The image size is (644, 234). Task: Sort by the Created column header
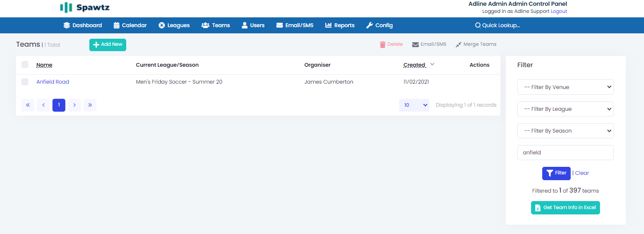tap(414, 65)
